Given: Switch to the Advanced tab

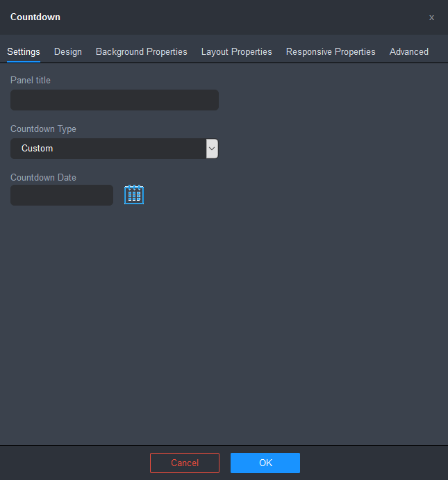Looking at the screenshot, I should (408, 52).
